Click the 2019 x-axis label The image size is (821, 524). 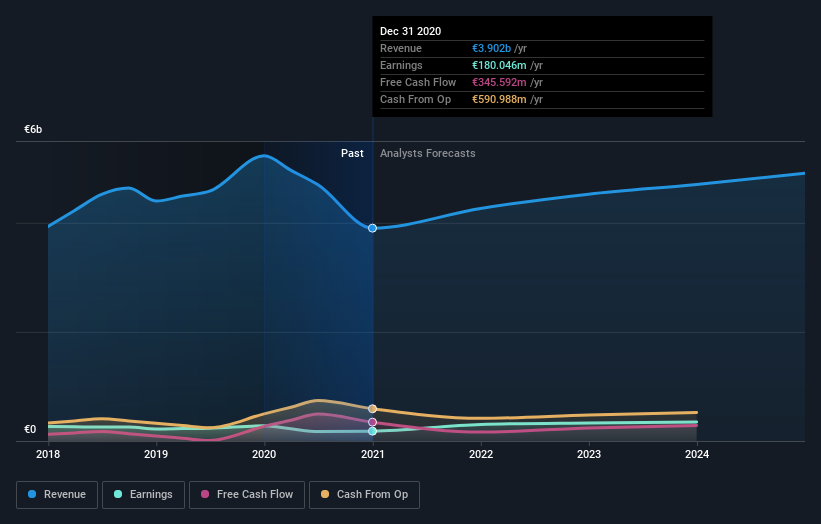[156, 454]
